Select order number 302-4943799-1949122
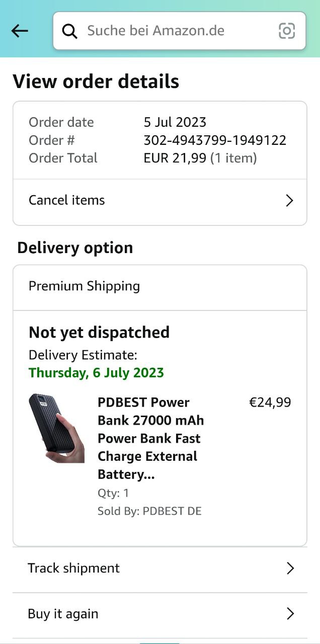 click(215, 140)
